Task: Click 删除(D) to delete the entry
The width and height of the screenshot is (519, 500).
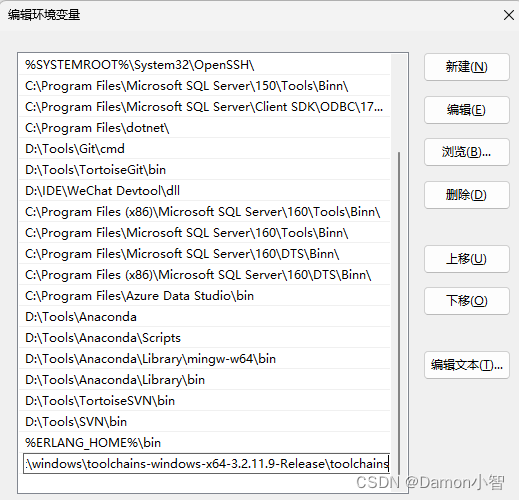Action: tap(467, 195)
